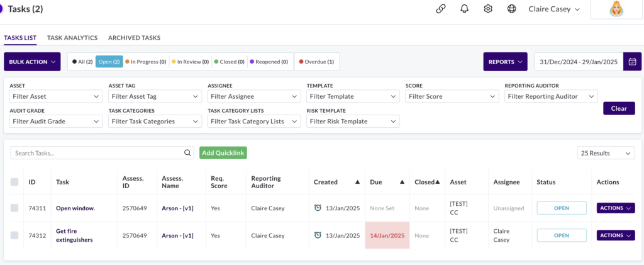This screenshot has height=265, width=644.
Task: Click the link chain icon in header
Action: [x=441, y=9]
